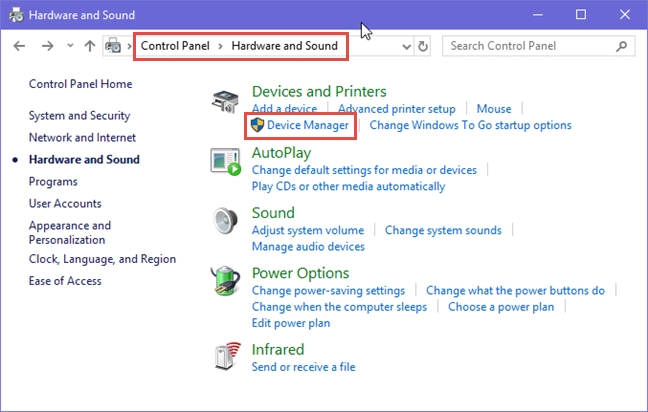The height and width of the screenshot is (412, 648).
Task: Click the title bar window icon
Action: (17, 15)
